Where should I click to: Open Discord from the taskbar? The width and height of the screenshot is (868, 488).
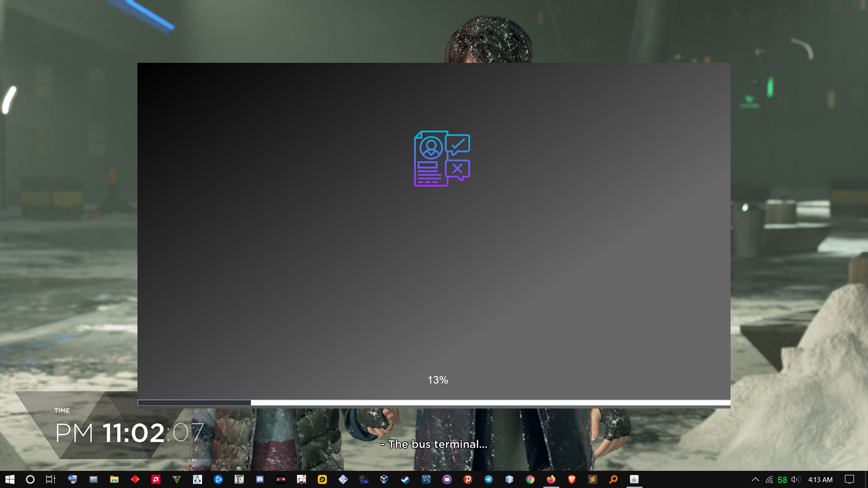click(260, 479)
